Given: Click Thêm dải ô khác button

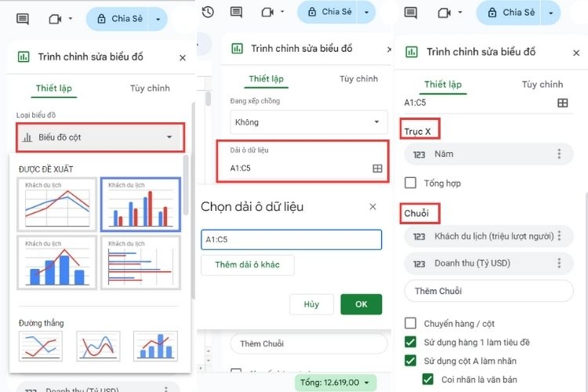Looking at the screenshot, I should pos(248,265).
